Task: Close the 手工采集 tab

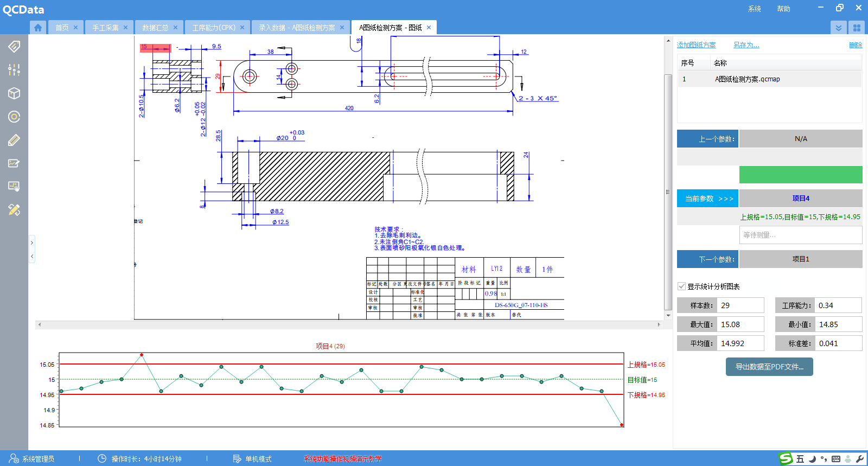Action: point(125,28)
